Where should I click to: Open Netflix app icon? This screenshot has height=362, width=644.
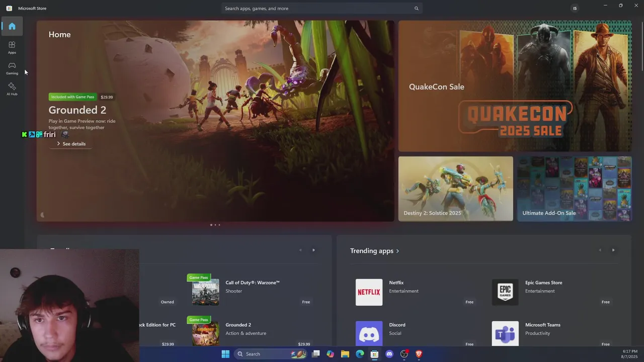click(x=369, y=292)
